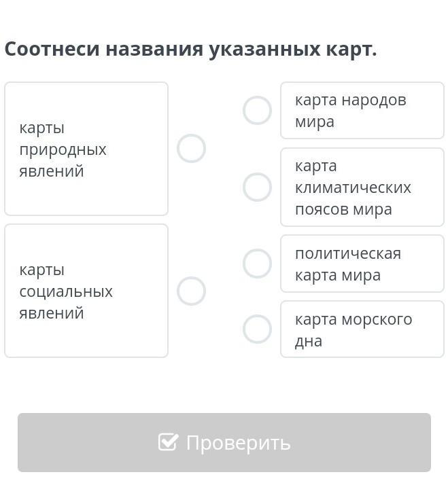Image resolution: width=448 pixels, height=485 pixels.
Task: Choose the «карта климатических поясов мира» card
Action: 362,187
